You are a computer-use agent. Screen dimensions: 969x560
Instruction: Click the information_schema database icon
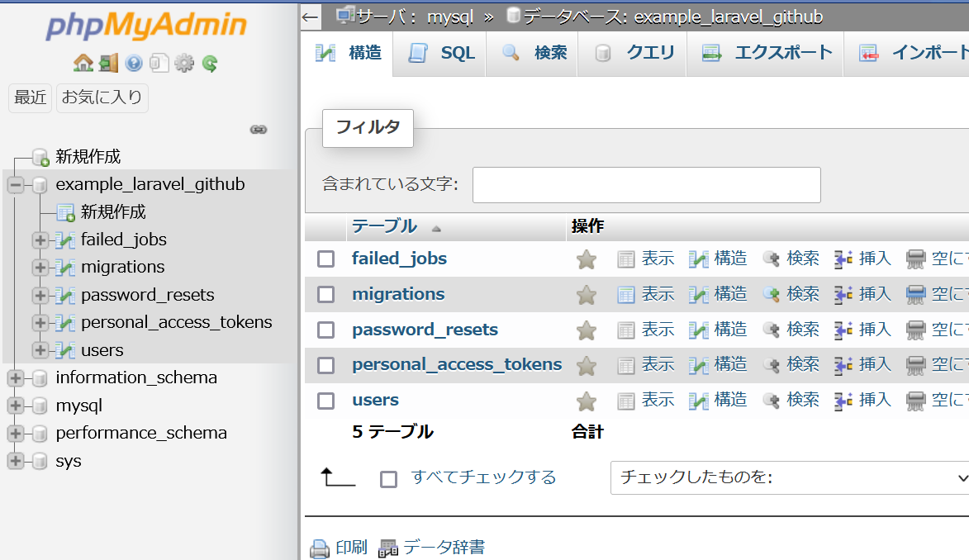(x=40, y=377)
